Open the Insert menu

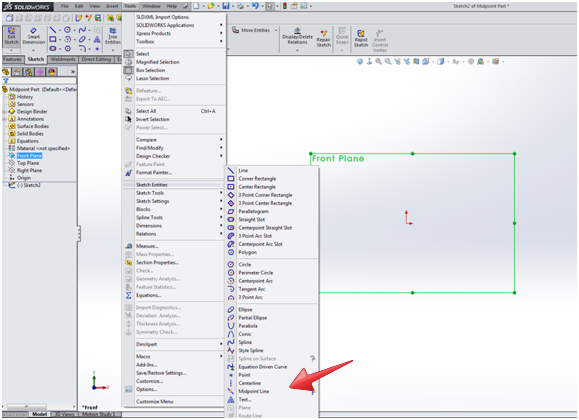click(x=112, y=6)
